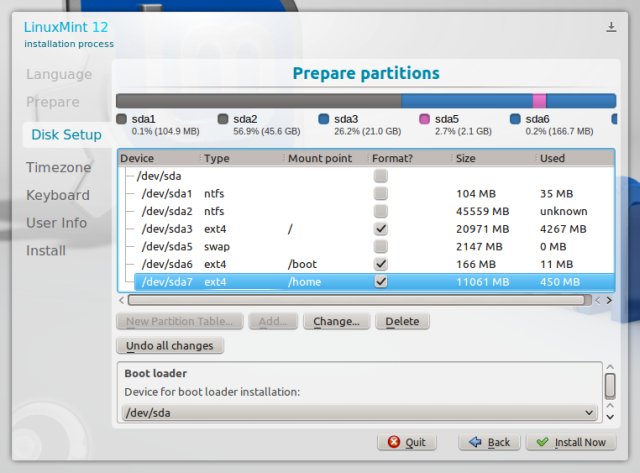Click the right scroll arrow under the table
This screenshot has height=473, width=640.
[609, 300]
